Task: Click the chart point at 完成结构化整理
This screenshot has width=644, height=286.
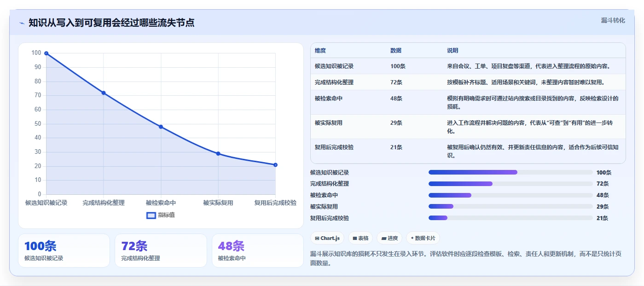Action: point(104,93)
